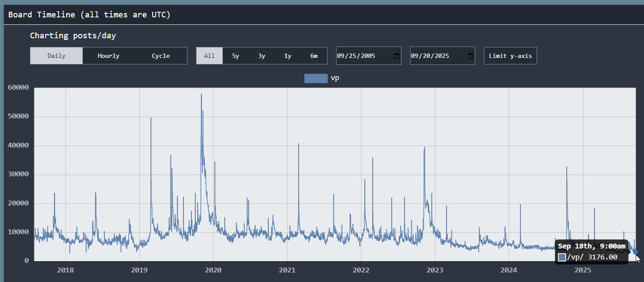The height and width of the screenshot is (282, 644).
Task: Click the 2022 x-axis label
Action: (x=361, y=270)
